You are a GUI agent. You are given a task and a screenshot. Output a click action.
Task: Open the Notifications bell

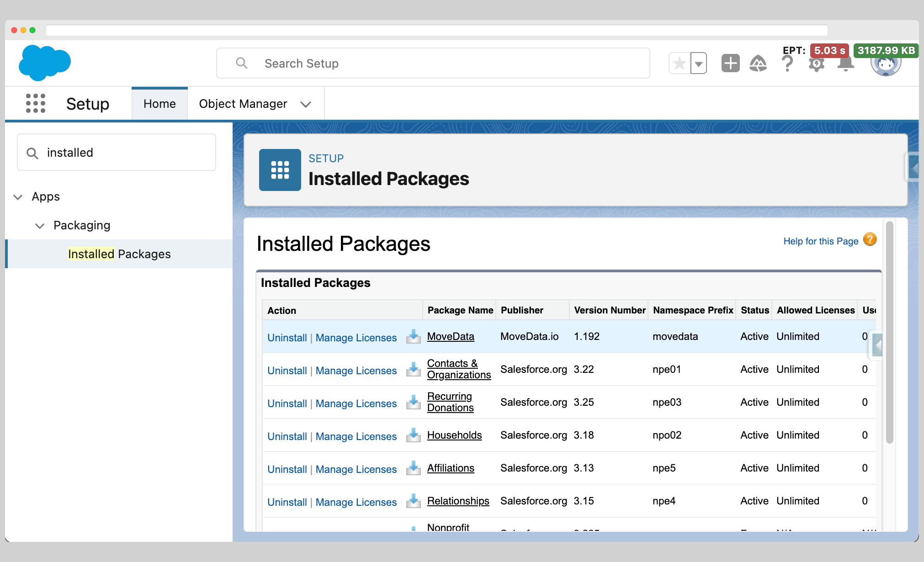coord(845,64)
